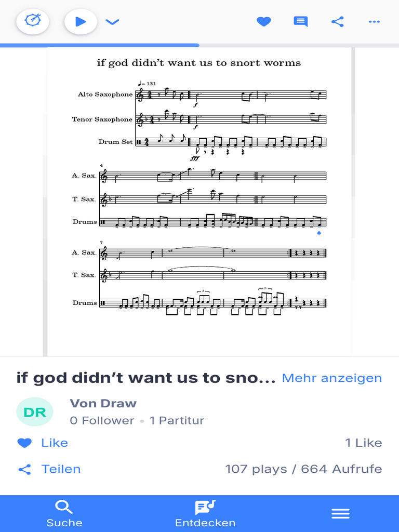Screen dimensions: 399x532
Task: Switch to the Entdecken tab
Action: pyautogui.click(x=205, y=513)
